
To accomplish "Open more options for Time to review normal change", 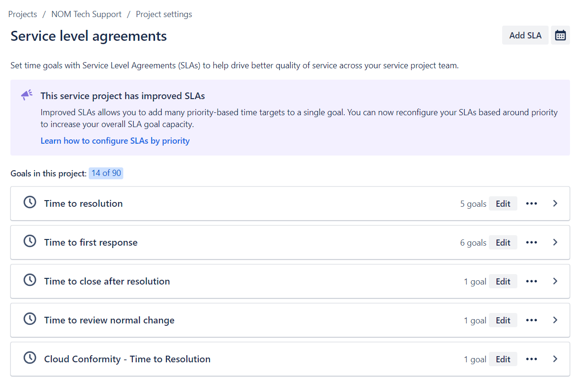I will [x=532, y=320].
